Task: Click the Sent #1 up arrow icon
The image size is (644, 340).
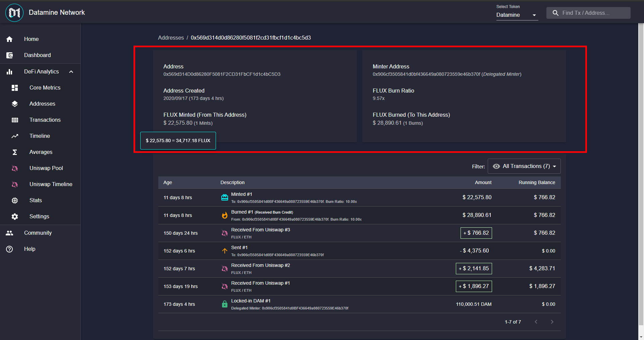Action: [x=225, y=251]
